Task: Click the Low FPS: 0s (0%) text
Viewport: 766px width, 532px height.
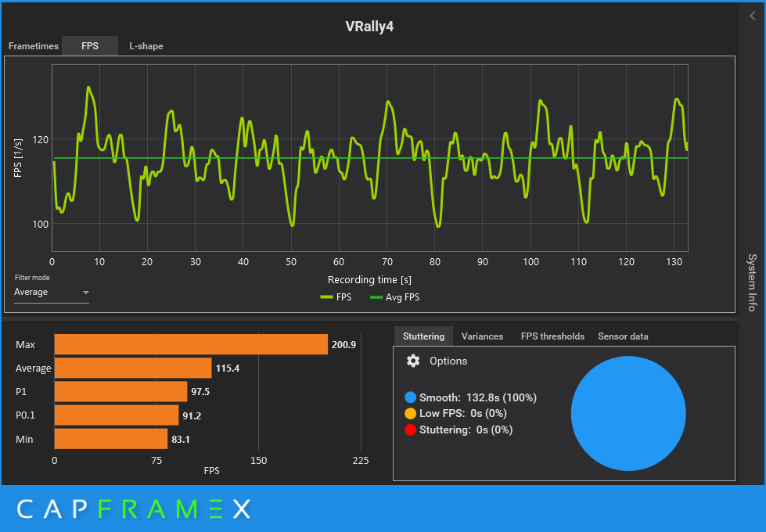Action: [x=462, y=413]
